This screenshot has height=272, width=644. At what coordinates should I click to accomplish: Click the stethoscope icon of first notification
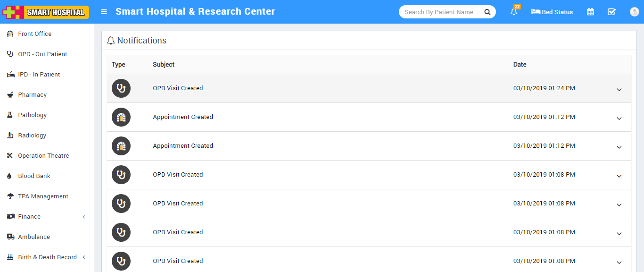click(121, 88)
